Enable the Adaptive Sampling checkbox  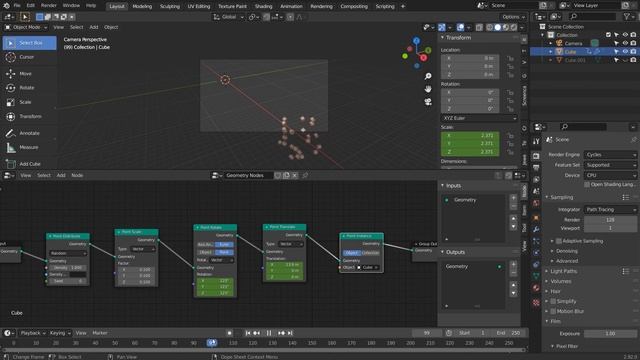point(559,241)
